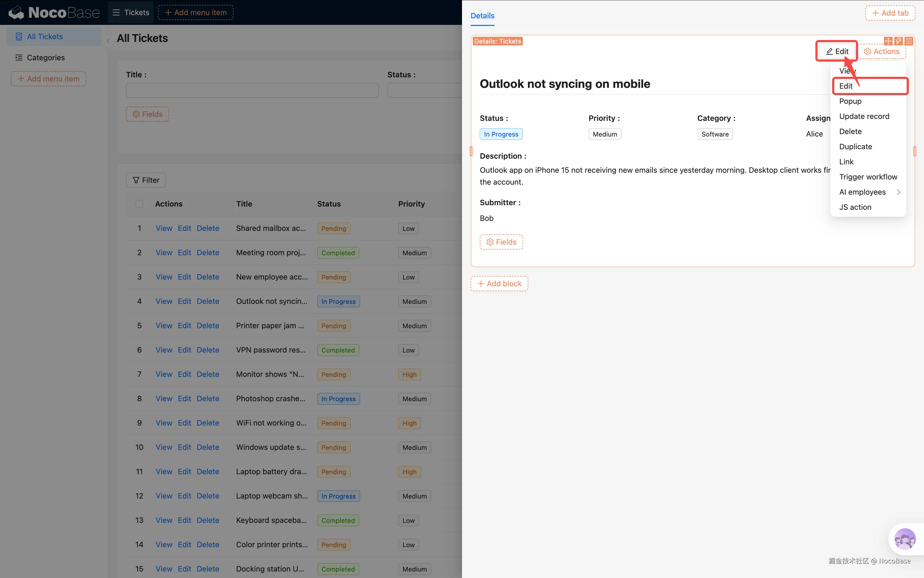
Task: Choose Trigger workflow in the actions menu
Action: (x=868, y=177)
